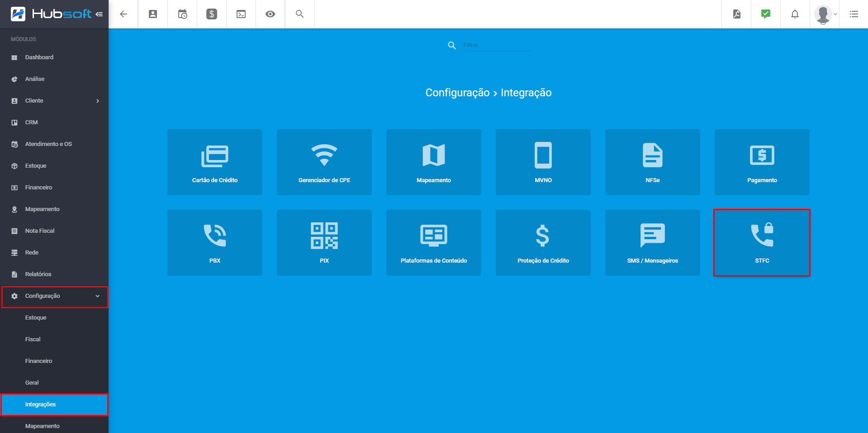Image resolution: width=868 pixels, height=433 pixels.
Task: Open the SMS / Mensageiros tile
Action: [x=653, y=243]
